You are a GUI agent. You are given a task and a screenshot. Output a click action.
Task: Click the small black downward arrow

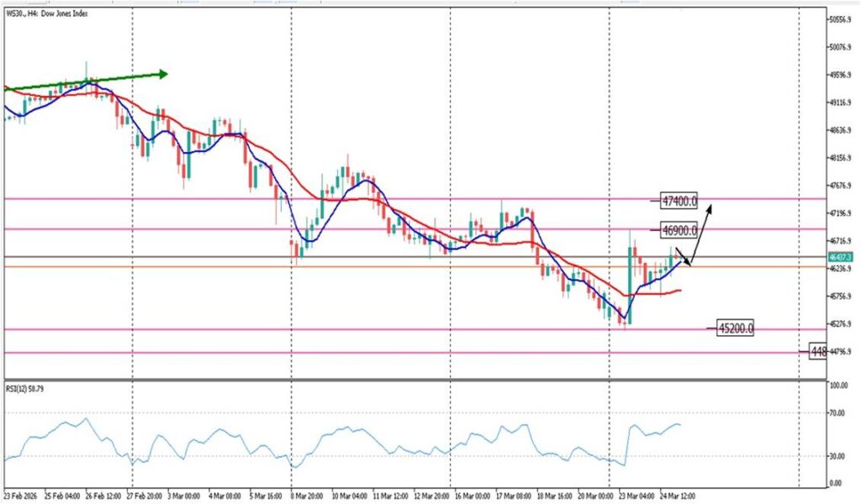pyautogui.click(x=683, y=256)
